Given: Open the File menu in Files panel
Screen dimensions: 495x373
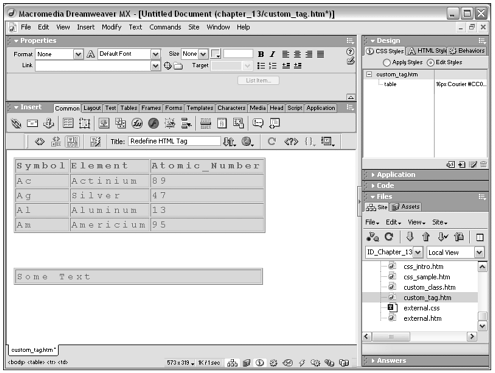Looking at the screenshot, I should [372, 222].
